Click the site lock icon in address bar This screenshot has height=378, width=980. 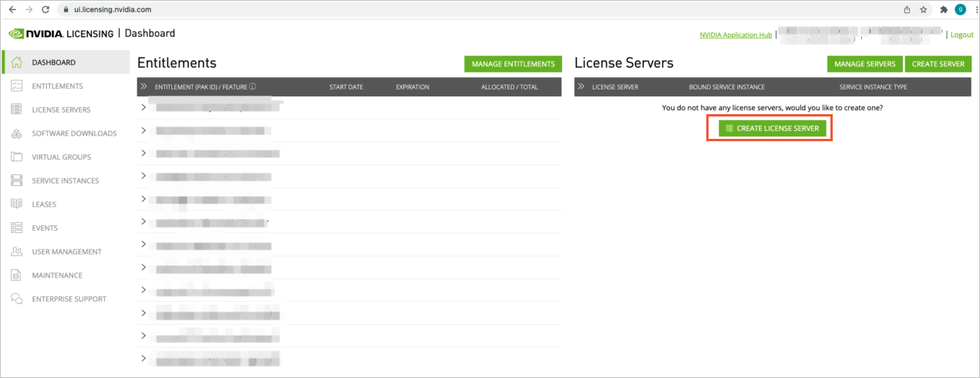tap(66, 9)
